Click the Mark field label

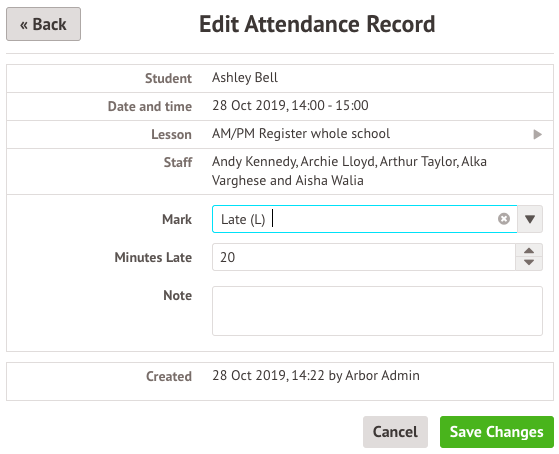click(x=177, y=219)
